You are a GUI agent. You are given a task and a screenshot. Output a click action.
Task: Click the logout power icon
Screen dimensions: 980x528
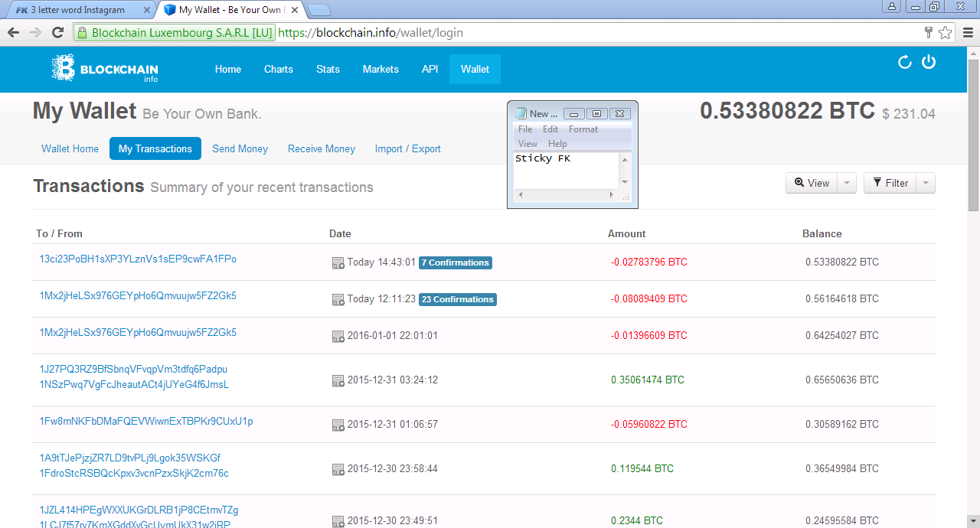click(929, 62)
